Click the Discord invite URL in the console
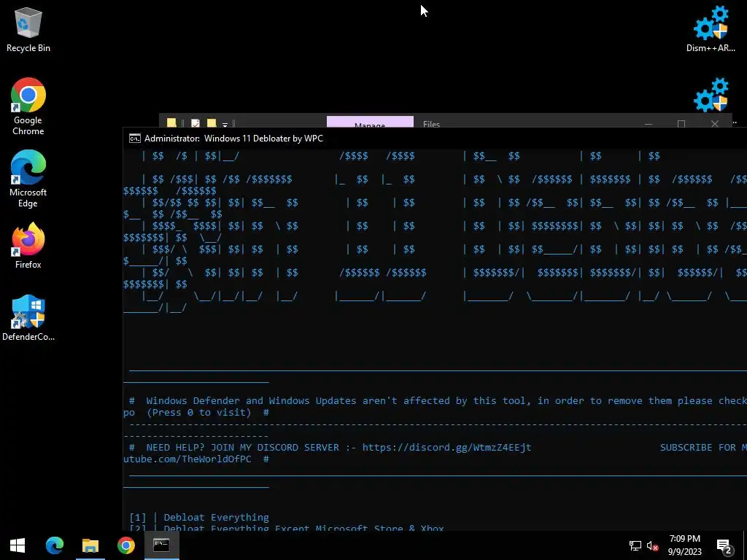 [x=446, y=448]
